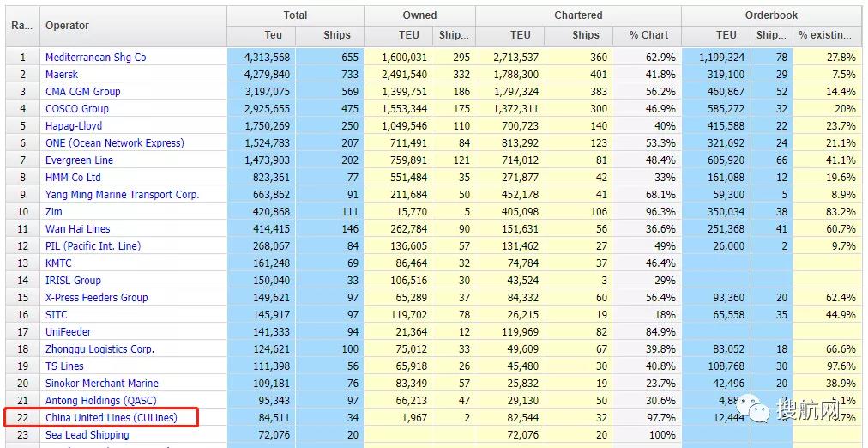Click ONE (Ocean Network Express) link
Image resolution: width=868 pixels, height=448 pixels.
click(x=114, y=143)
